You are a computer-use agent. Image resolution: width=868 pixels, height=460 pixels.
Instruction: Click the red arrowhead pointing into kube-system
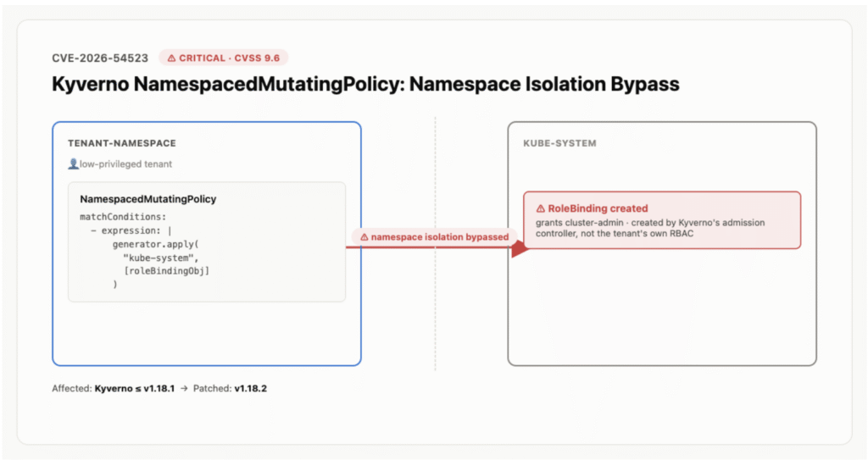click(x=520, y=248)
